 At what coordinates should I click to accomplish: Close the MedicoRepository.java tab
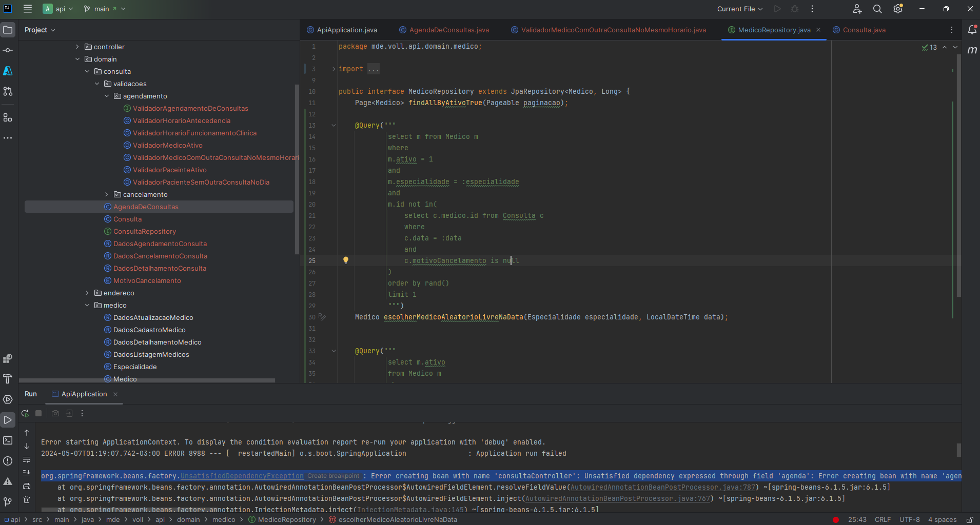pyautogui.click(x=818, y=30)
